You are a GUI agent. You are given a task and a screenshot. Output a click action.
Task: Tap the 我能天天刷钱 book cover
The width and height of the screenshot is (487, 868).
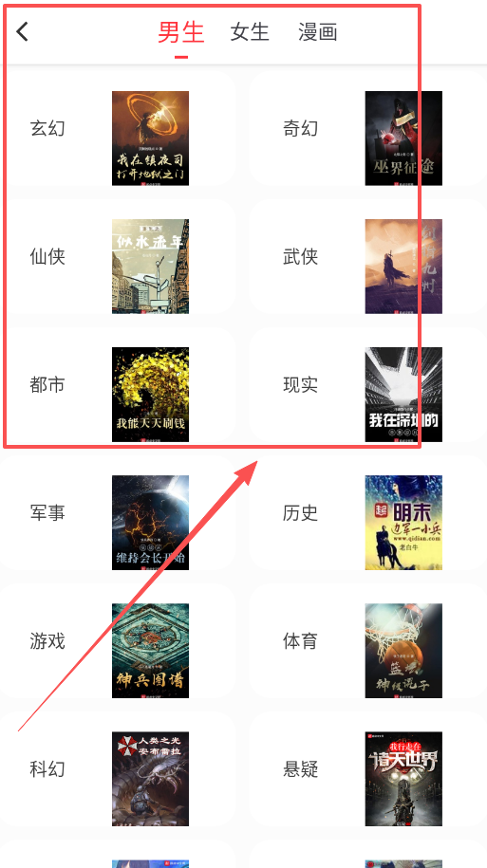pyautogui.click(x=150, y=395)
